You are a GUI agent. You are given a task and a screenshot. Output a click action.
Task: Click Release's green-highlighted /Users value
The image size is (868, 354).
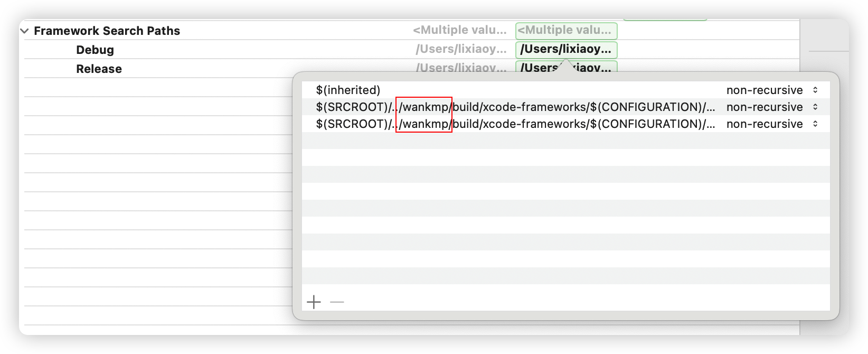pyautogui.click(x=539, y=68)
